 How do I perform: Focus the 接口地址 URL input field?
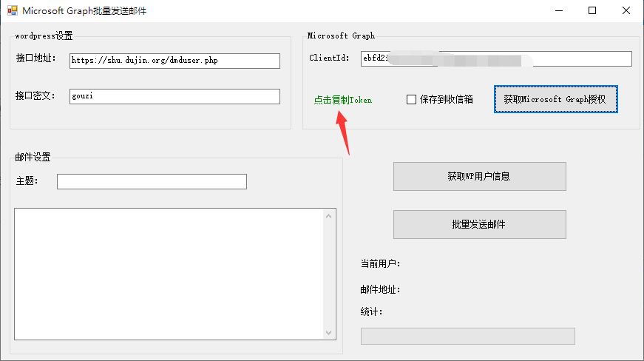point(174,61)
